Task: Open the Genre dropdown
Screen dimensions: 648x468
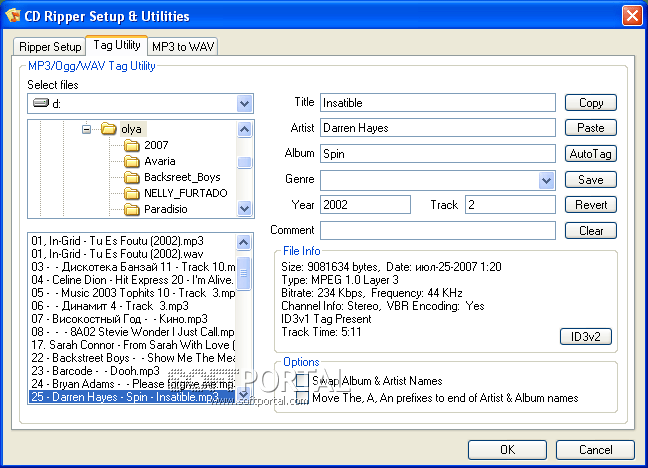Action: (x=546, y=180)
